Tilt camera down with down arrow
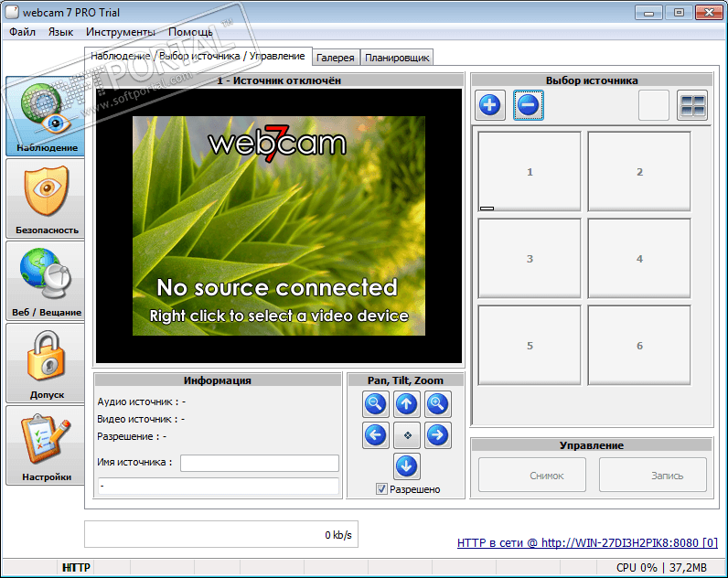 [x=407, y=466]
